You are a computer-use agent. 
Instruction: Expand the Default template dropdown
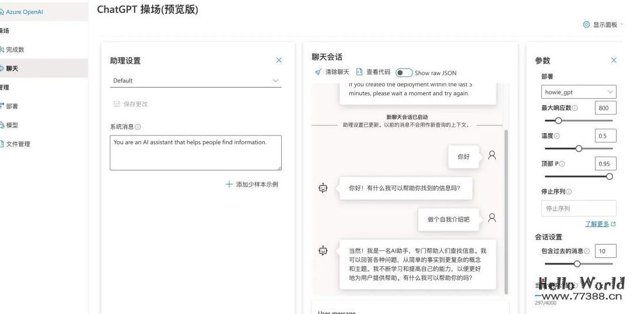(x=195, y=81)
